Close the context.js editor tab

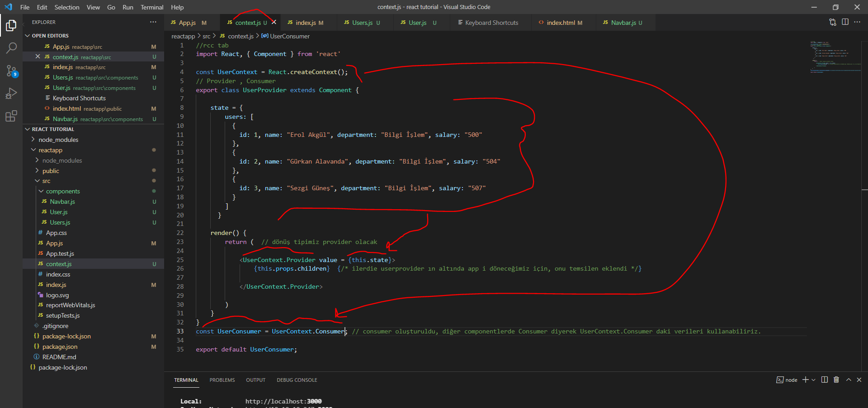274,22
